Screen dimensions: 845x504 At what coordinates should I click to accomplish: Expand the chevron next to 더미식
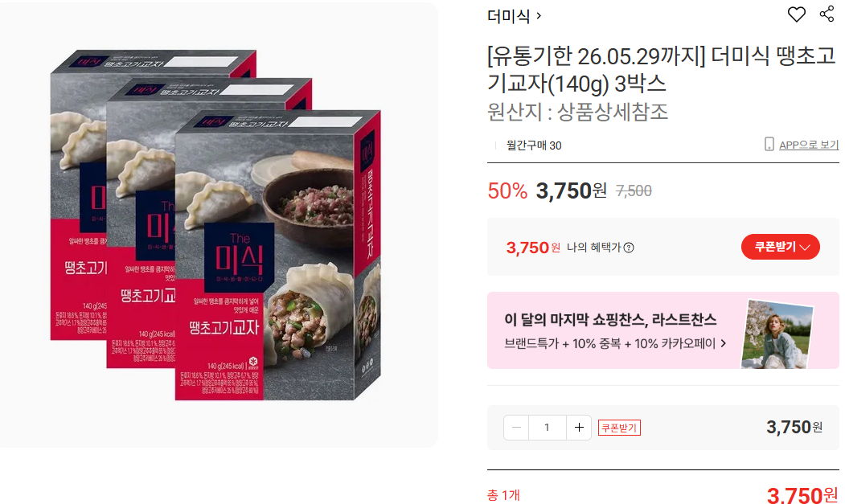(x=539, y=16)
